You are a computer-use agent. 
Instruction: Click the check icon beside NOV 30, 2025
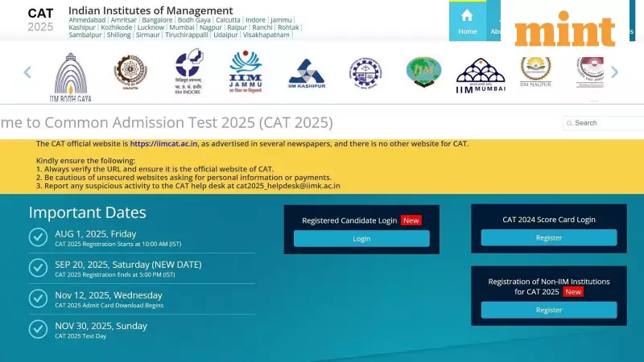[x=38, y=329]
